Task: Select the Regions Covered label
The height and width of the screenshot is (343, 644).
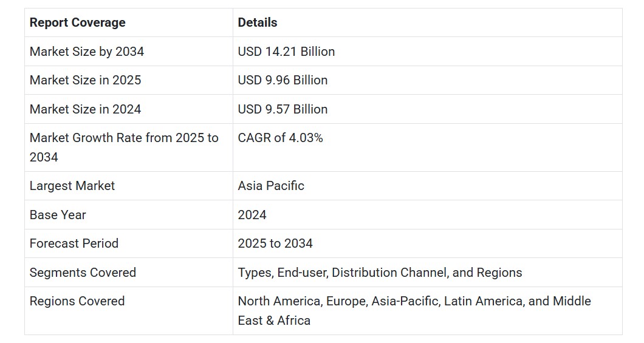Action: point(77,301)
